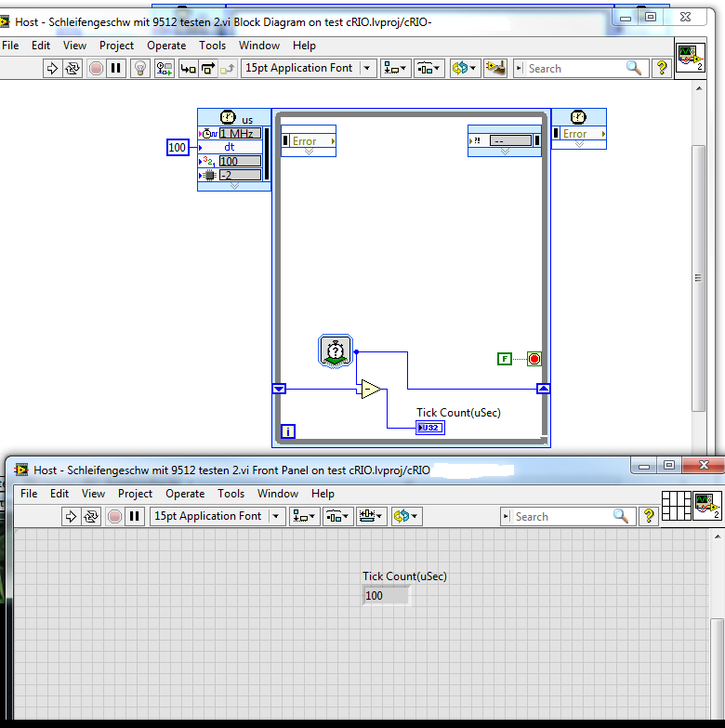Toggle Highlight Execution light bulb
Viewport: 725px width, 728px height.
click(140, 69)
